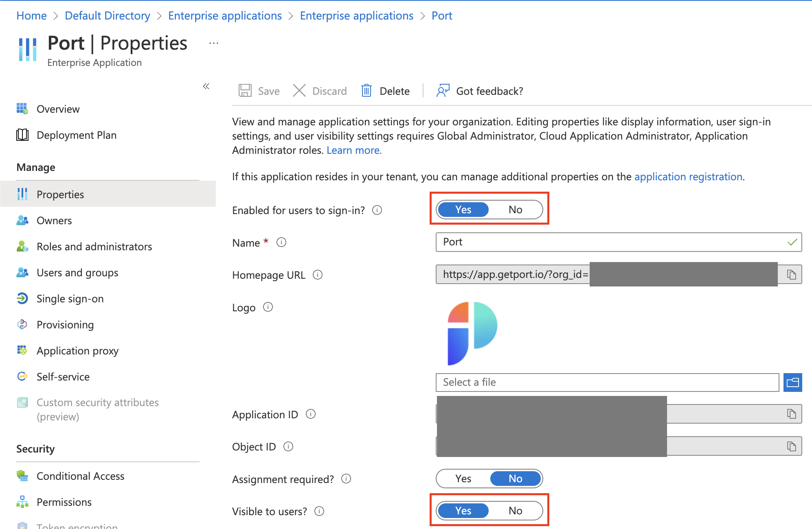812x529 pixels.
Task: Open Conditional Access under Security
Action: 80,476
